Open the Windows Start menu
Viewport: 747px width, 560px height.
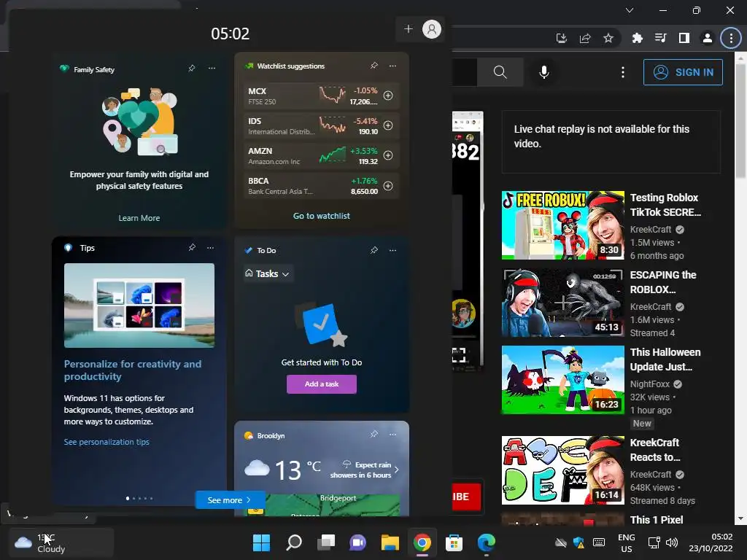(261, 542)
